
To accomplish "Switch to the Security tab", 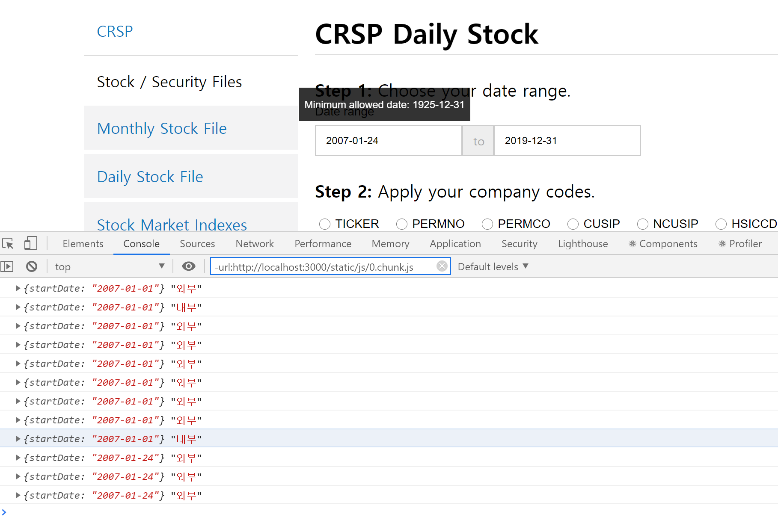I will click(520, 244).
